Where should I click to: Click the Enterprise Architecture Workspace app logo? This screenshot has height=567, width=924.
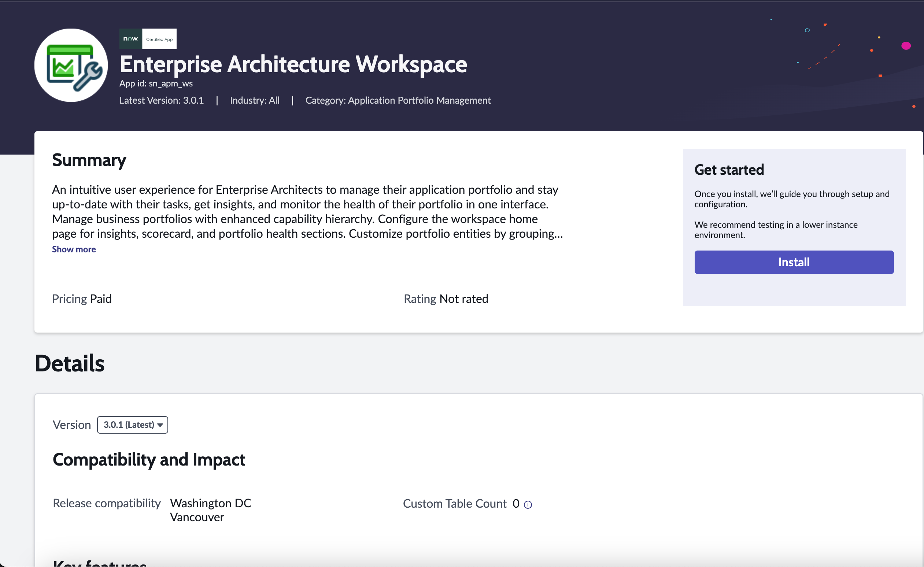click(71, 65)
